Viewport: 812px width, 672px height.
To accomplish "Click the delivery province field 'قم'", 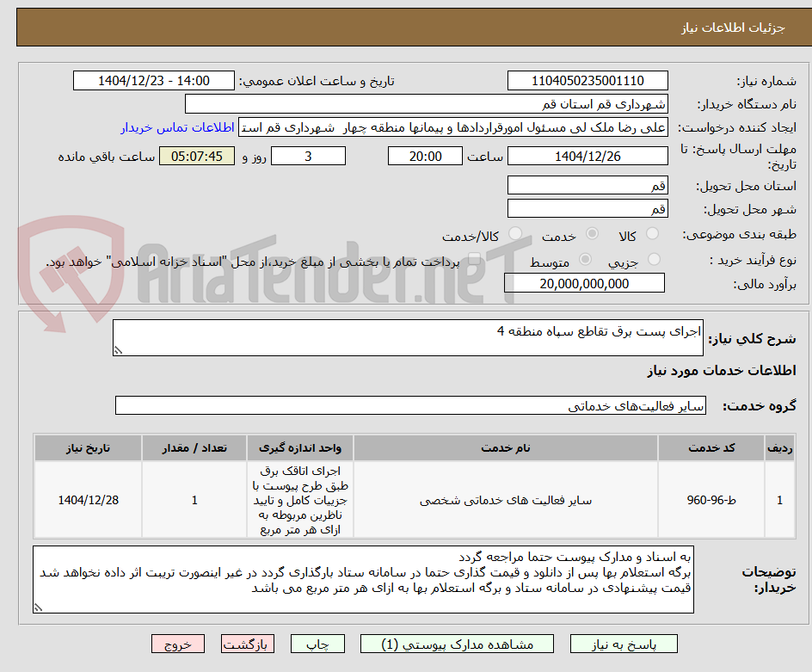I will pyautogui.click(x=587, y=186).
